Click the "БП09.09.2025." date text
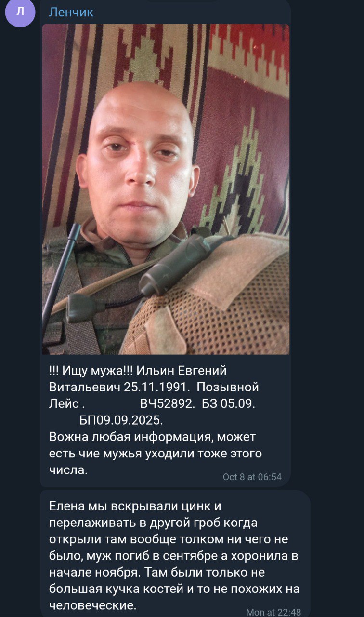364x617 pixels. click(x=121, y=420)
